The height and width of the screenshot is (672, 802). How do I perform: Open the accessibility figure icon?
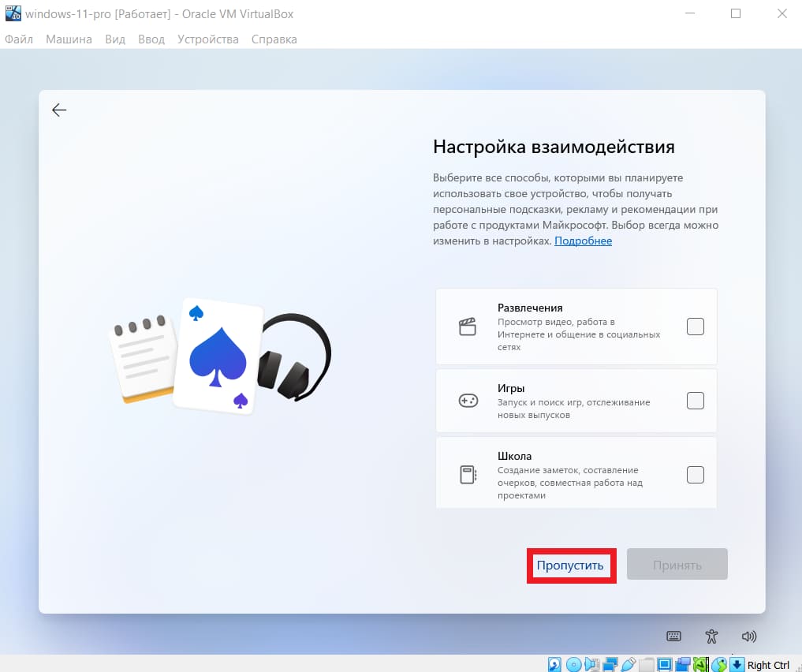pos(711,637)
